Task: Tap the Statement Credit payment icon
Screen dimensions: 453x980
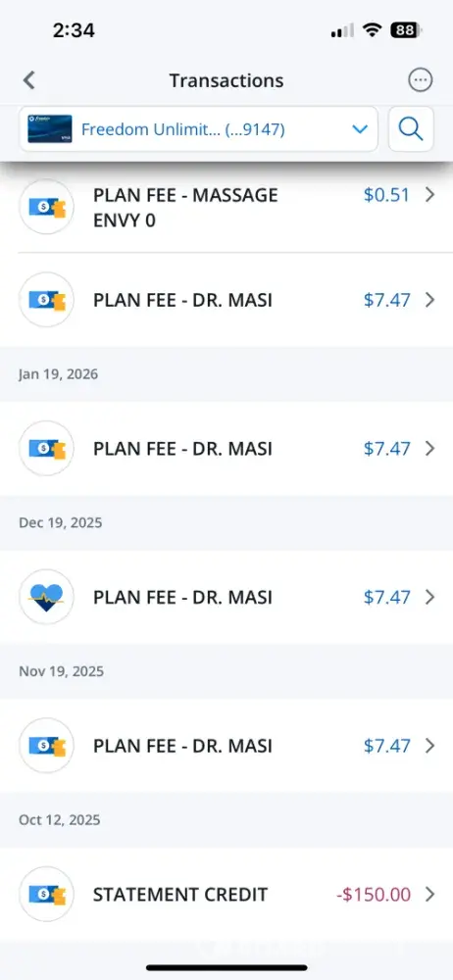Action: point(46,895)
